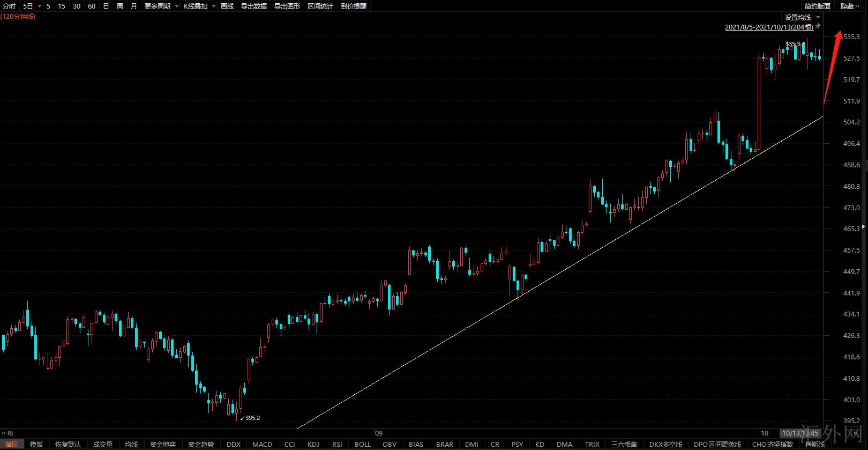The image size is (868, 450).
Task: Switch to the BOLL indicator tab
Action: click(x=363, y=444)
